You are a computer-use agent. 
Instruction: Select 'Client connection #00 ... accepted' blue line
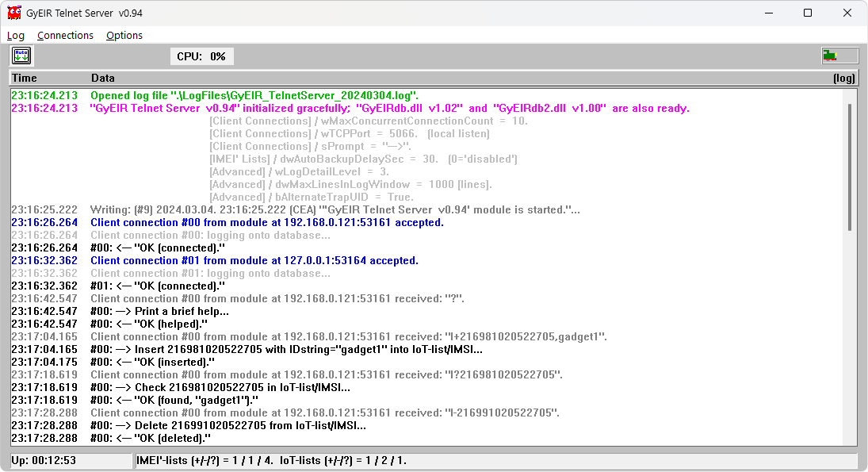coord(267,223)
